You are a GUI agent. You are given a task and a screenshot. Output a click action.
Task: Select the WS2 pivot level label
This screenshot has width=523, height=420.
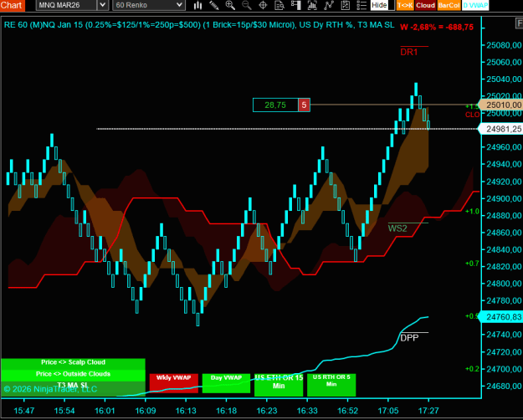point(397,228)
